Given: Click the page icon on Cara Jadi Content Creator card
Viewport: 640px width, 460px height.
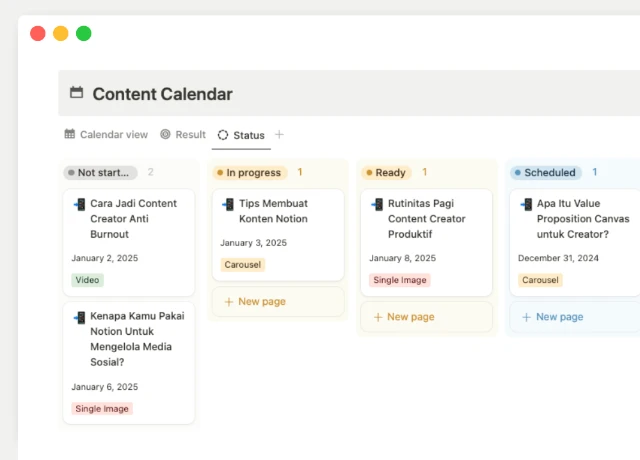Looking at the screenshot, I should click(x=79, y=204).
